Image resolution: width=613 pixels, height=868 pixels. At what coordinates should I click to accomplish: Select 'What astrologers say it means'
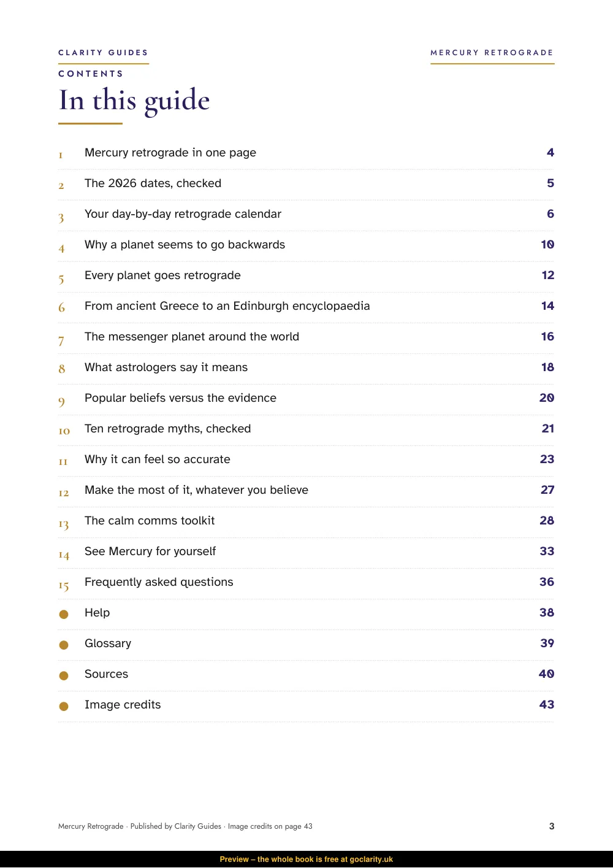166,367
